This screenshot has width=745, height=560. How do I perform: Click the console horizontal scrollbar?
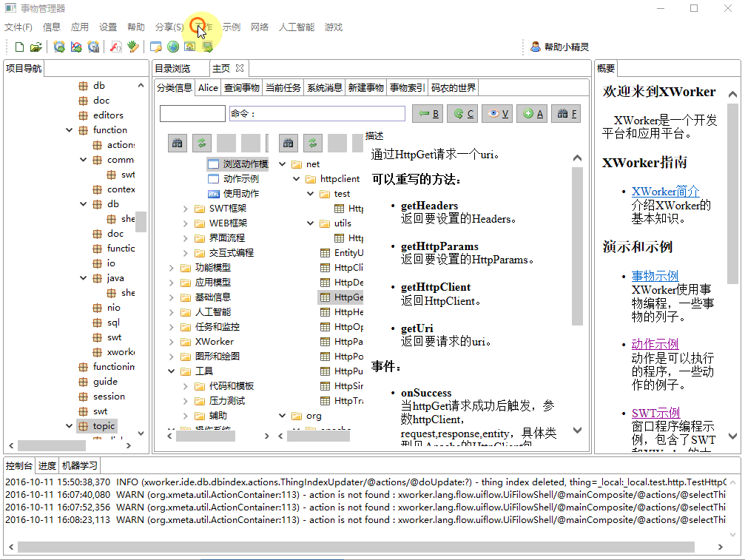pyautogui.click(x=356, y=547)
